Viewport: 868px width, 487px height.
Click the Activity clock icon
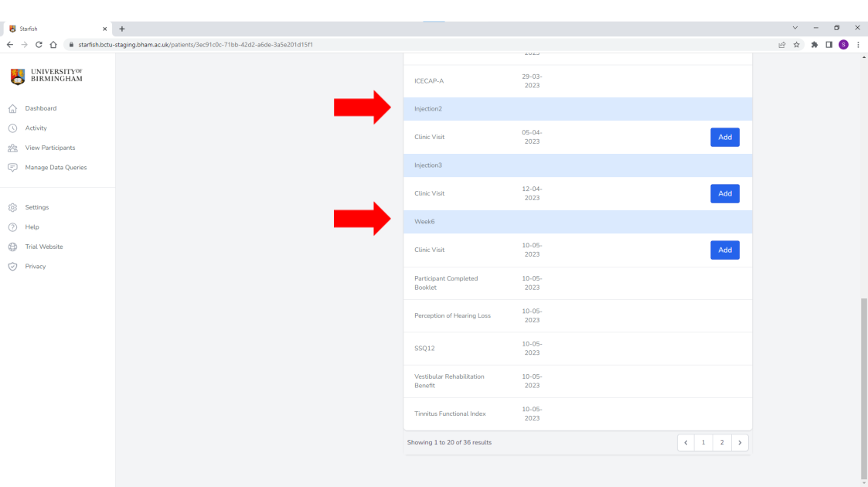(x=12, y=128)
